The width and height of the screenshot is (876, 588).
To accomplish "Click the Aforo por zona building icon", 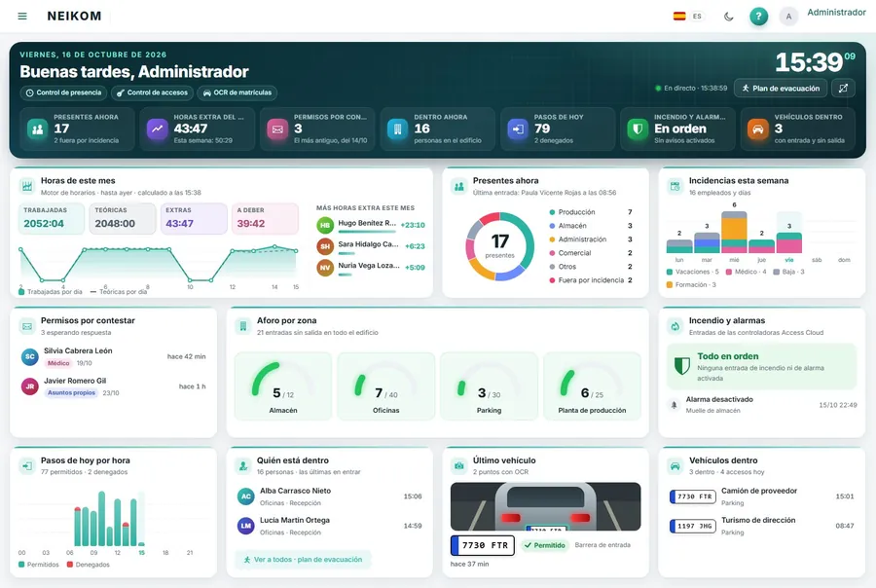I will click(x=243, y=326).
